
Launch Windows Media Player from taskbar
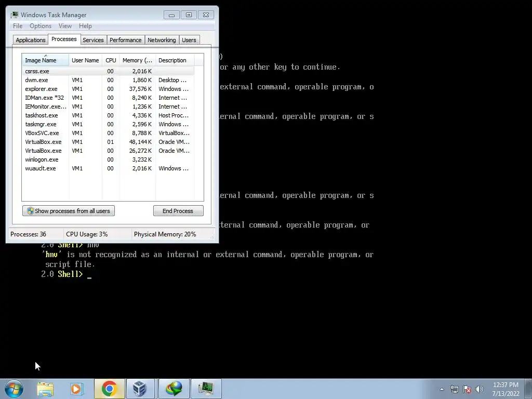(76, 389)
